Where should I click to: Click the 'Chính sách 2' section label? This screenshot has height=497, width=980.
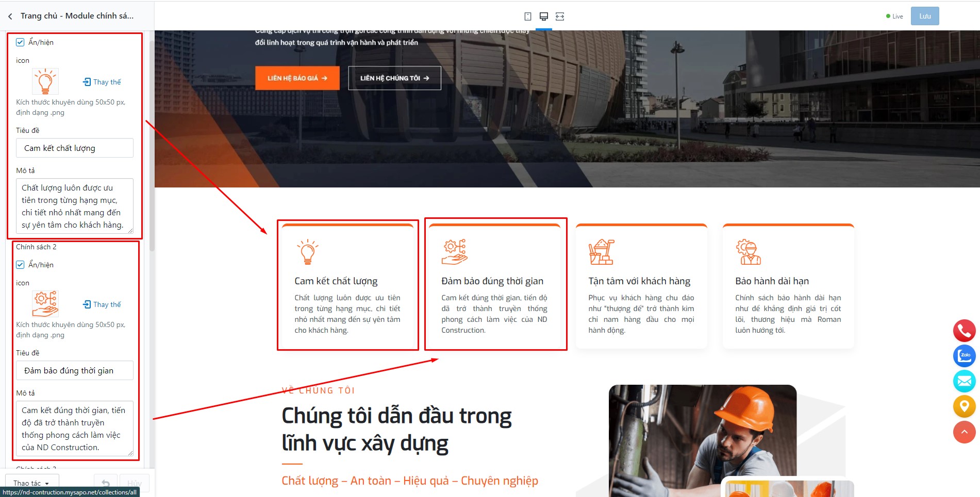[36, 247]
